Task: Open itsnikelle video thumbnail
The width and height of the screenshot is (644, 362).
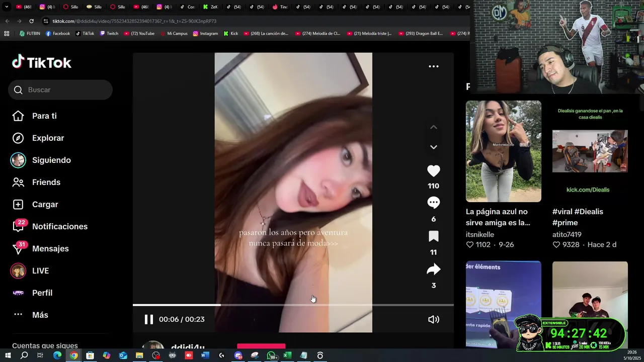Action: click(504, 151)
